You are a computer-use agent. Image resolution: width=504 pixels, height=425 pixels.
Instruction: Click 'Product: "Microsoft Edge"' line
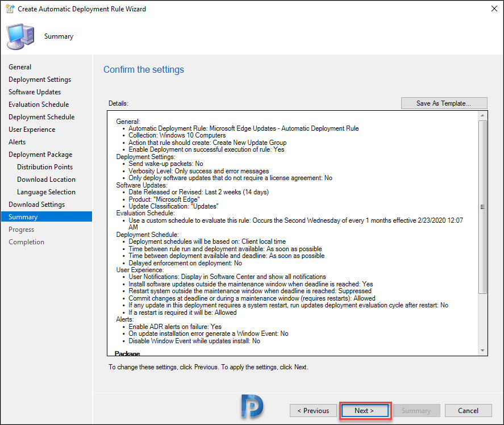pyautogui.click(x=164, y=199)
